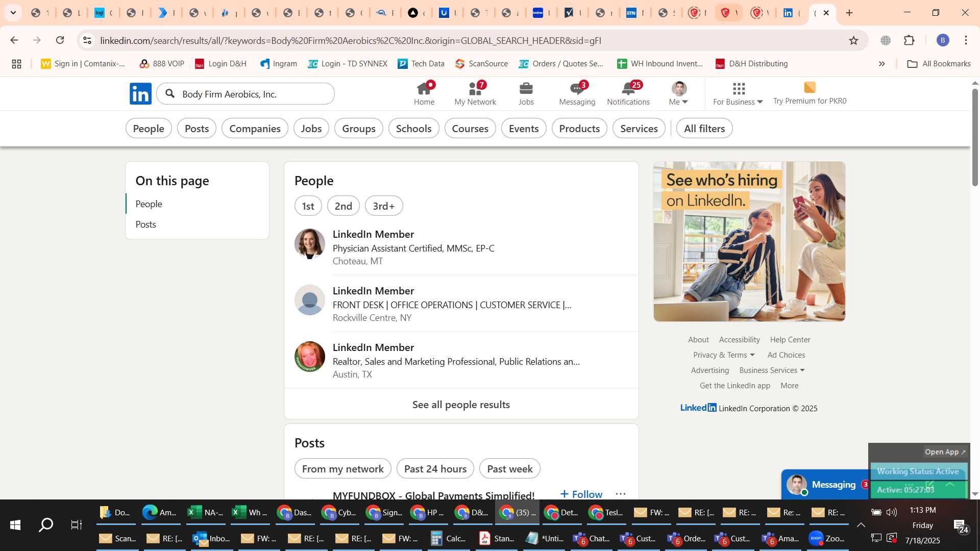This screenshot has width=980, height=551.
Task: Toggle Past week posts filter
Action: (x=509, y=469)
